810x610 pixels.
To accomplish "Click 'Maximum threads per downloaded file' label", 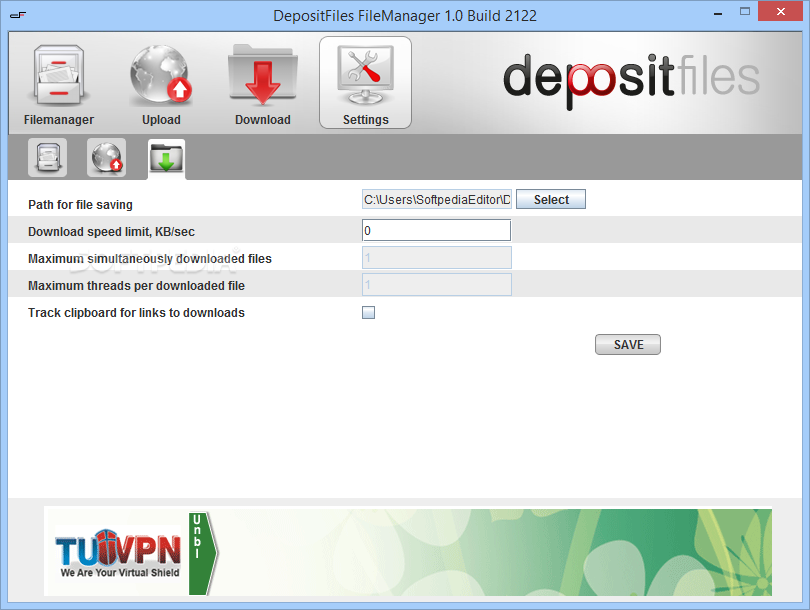I will [x=136, y=286].
